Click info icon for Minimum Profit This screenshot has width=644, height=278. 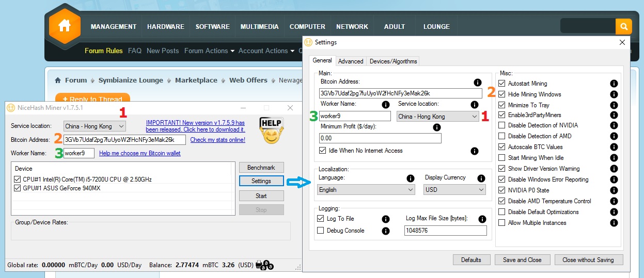[x=437, y=127]
